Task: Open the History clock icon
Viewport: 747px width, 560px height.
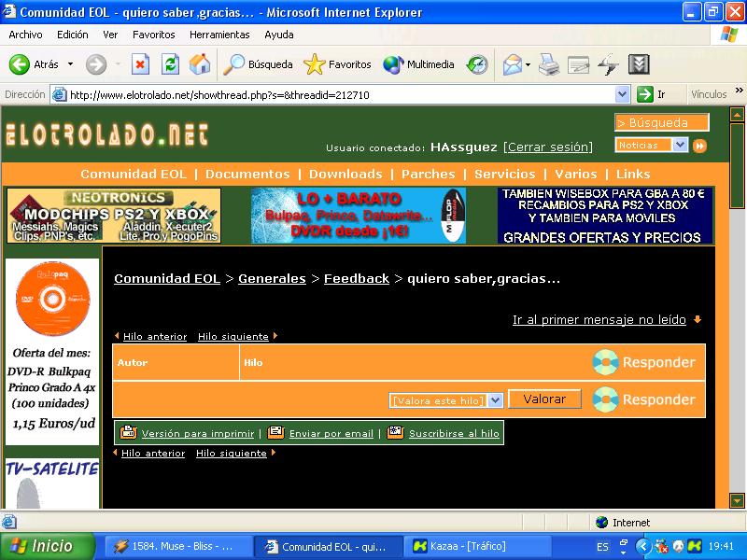Action: pyautogui.click(x=477, y=64)
